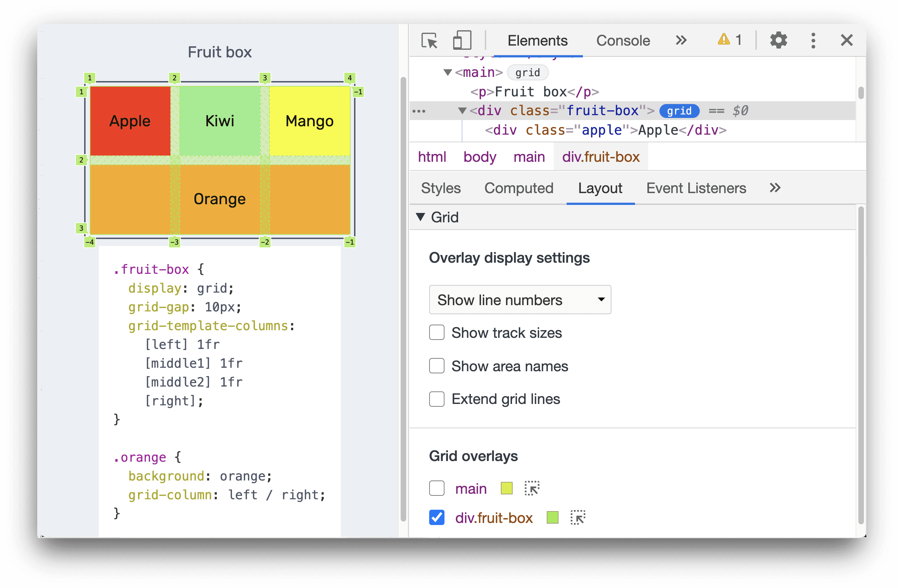Click the Computed tab button

(x=518, y=189)
